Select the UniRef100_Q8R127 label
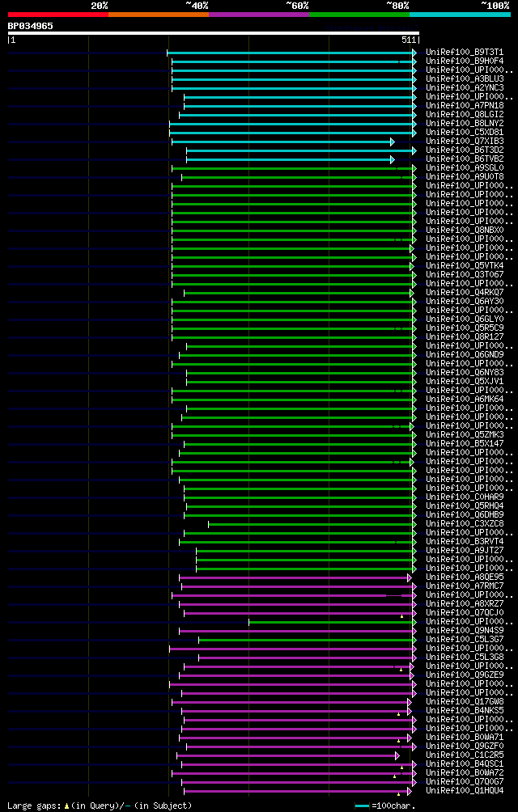 click(465, 337)
